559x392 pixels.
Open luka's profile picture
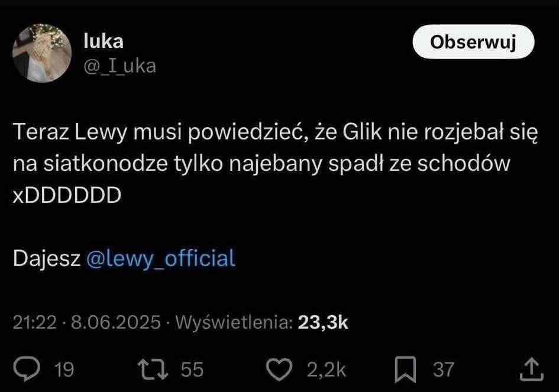pos(41,54)
